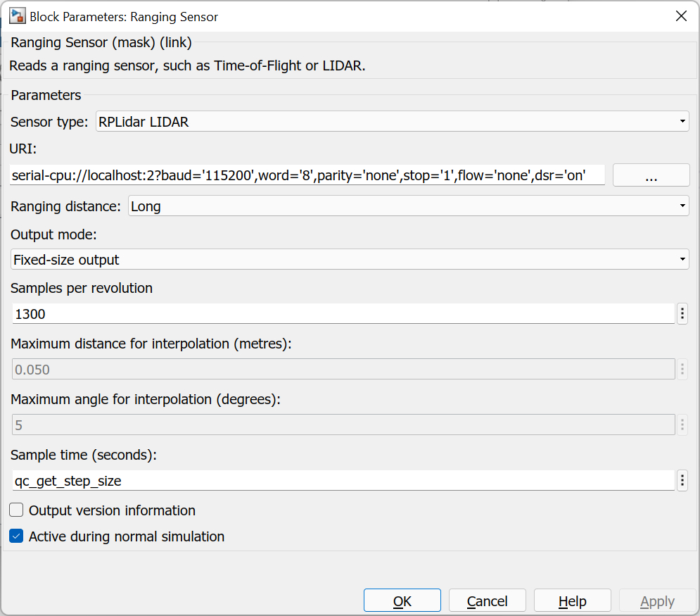Click the Sample time input field
Image resolution: width=700 pixels, height=616 pixels.
343,481
